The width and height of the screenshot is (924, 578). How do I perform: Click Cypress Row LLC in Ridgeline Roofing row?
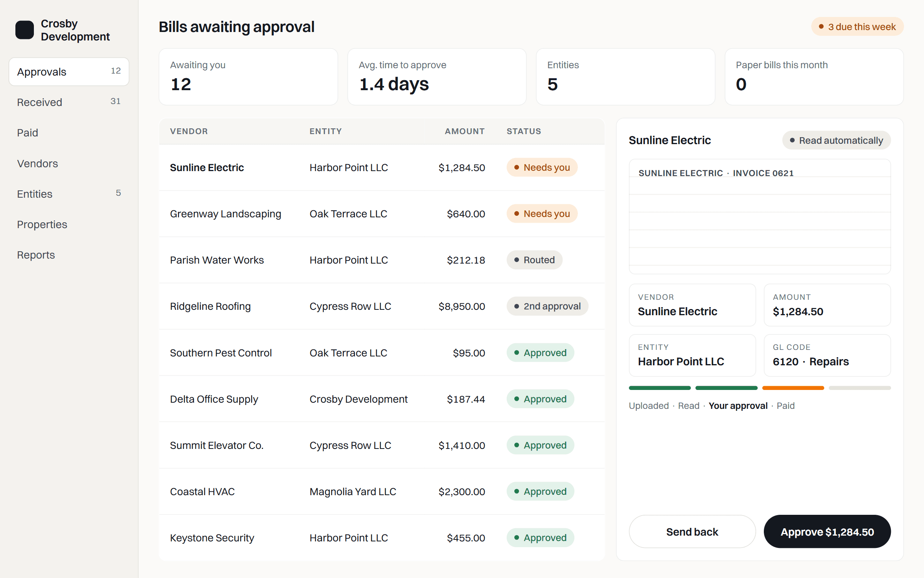pyautogui.click(x=350, y=306)
